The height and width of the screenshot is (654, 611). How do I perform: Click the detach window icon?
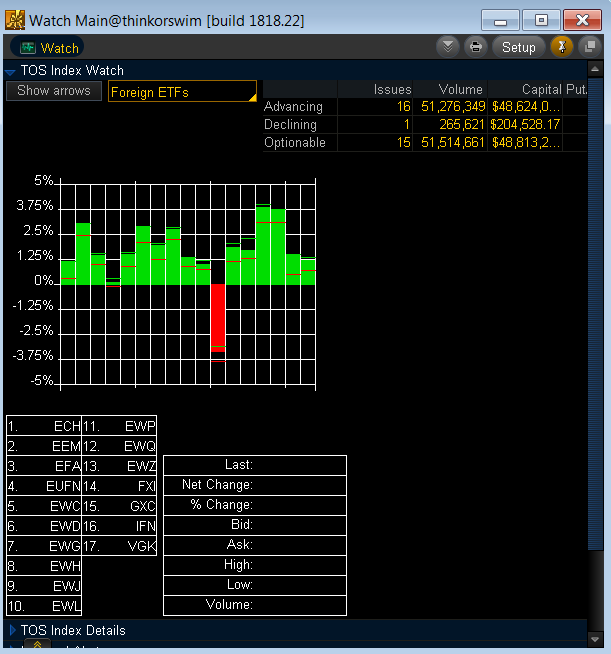(590, 47)
